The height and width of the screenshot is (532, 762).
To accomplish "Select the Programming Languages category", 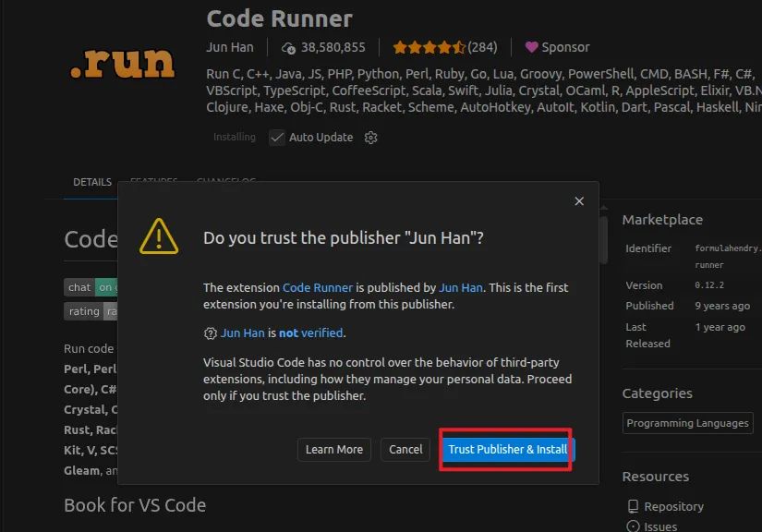I will (687, 423).
